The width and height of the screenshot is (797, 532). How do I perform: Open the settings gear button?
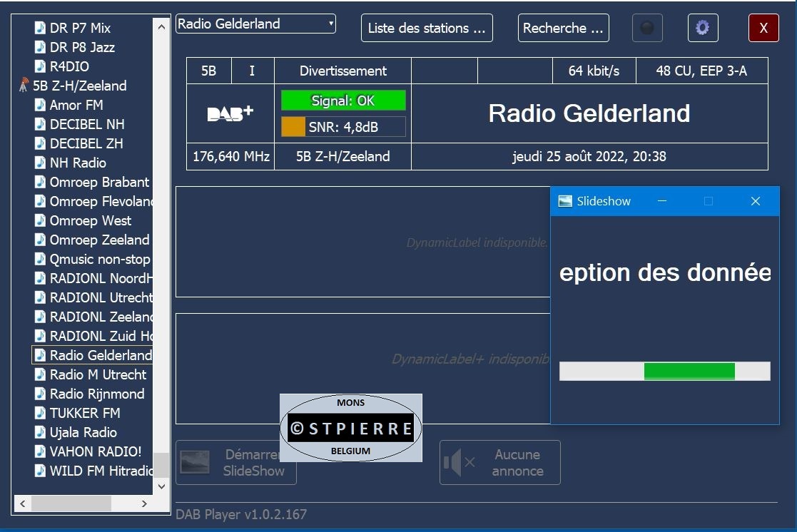pos(702,27)
